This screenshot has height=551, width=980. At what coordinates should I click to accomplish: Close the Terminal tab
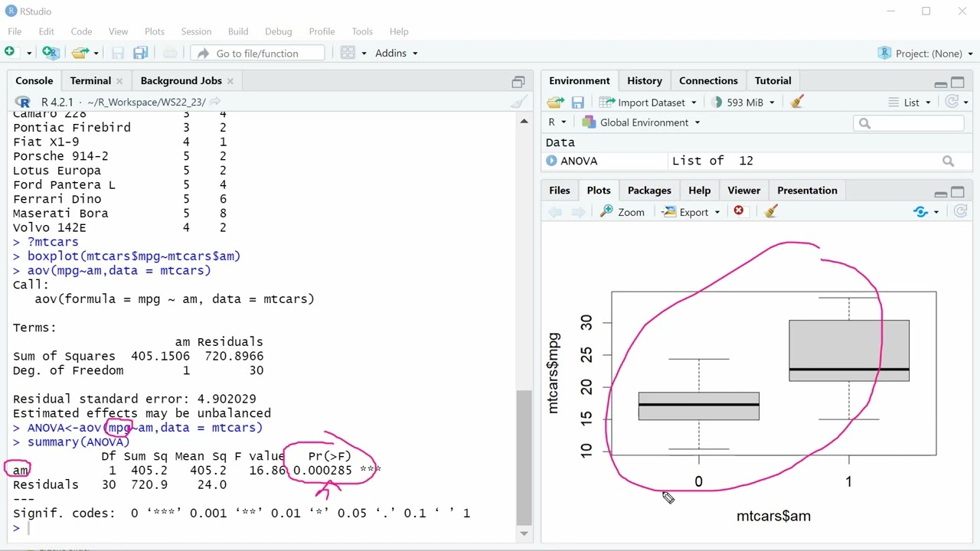click(119, 80)
